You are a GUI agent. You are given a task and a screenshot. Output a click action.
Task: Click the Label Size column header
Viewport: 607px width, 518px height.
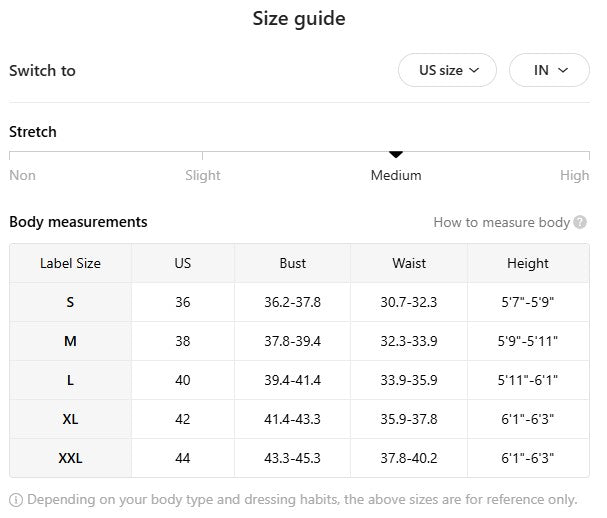tap(70, 263)
